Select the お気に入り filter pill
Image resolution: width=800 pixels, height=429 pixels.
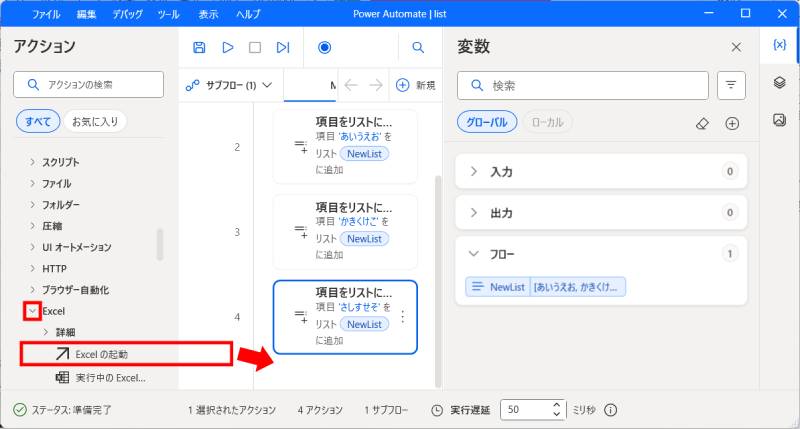pos(95,121)
